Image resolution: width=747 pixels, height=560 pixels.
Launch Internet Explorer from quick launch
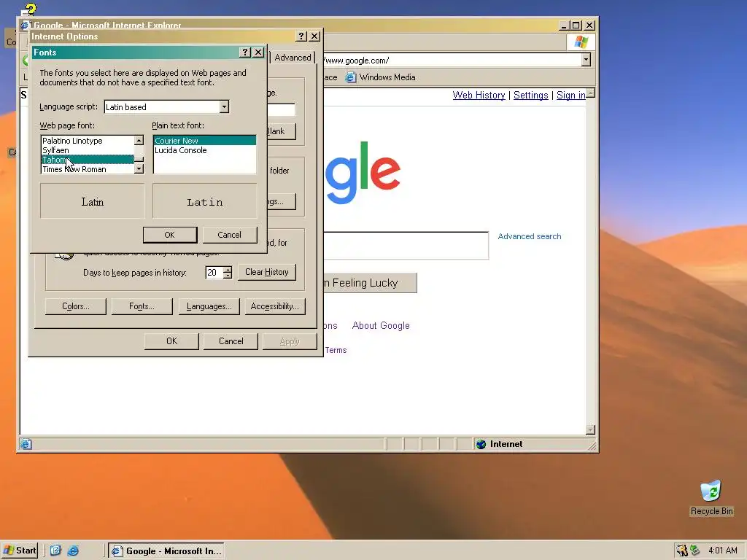74,551
